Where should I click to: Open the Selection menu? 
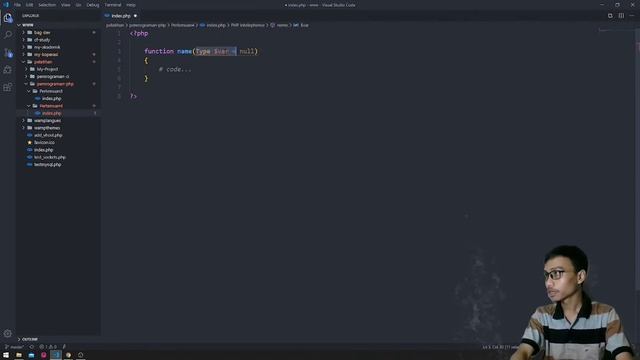[47, 5]
